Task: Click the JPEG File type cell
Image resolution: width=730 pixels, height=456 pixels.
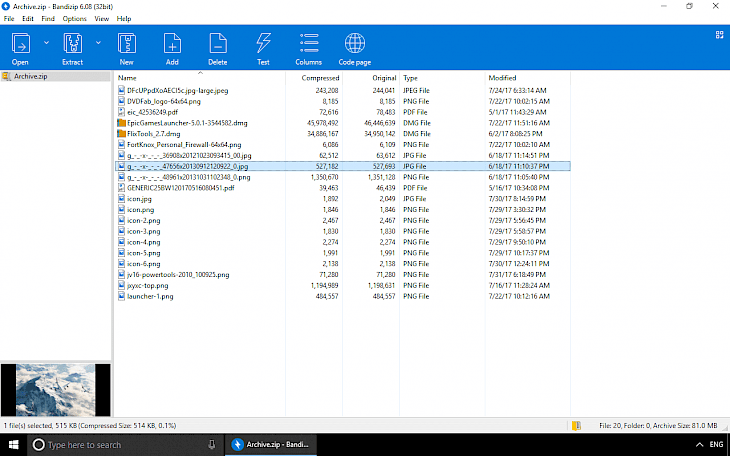Action: [x=416, y=90]
